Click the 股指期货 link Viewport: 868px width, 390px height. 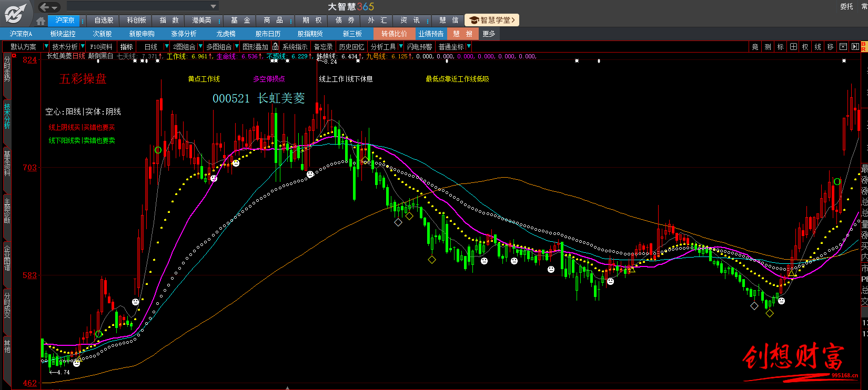tap(310, 34)
